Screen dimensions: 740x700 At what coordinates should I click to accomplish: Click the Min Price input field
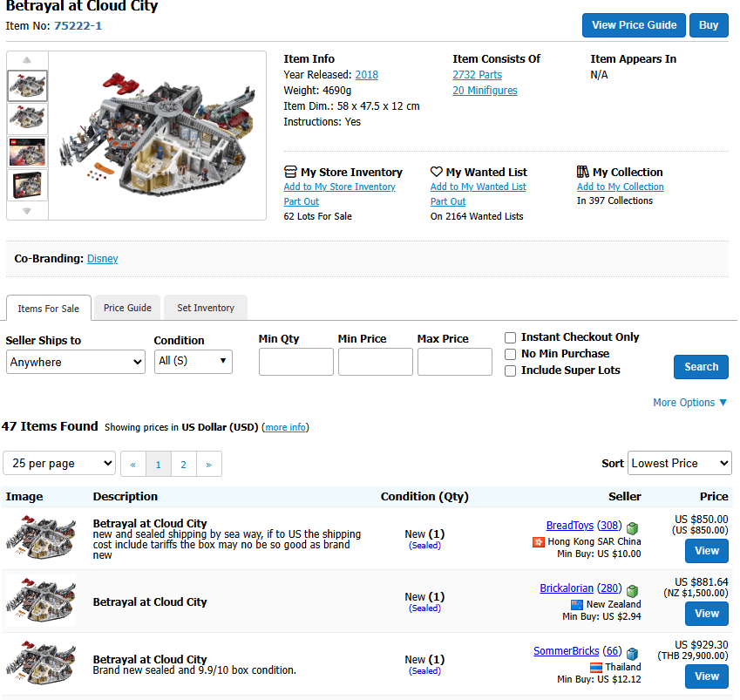point(375,362)
